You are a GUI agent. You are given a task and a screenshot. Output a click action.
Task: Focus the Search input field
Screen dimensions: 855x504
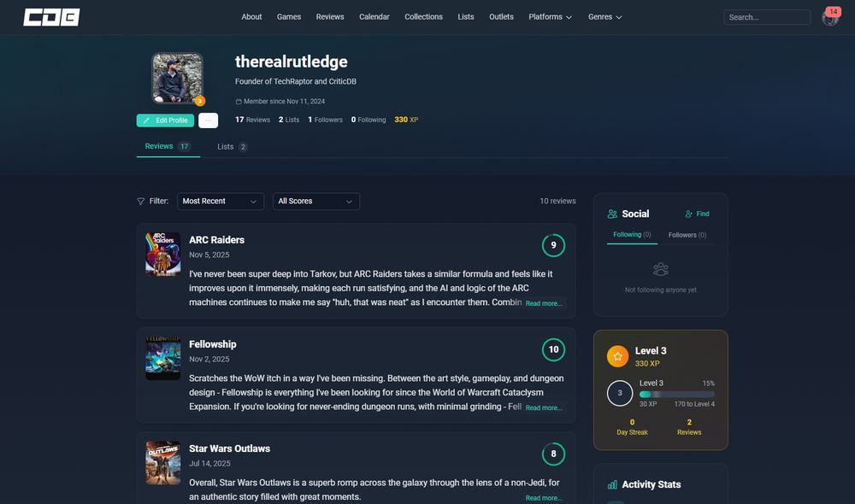pyautogui.click(x=767, y=17)
